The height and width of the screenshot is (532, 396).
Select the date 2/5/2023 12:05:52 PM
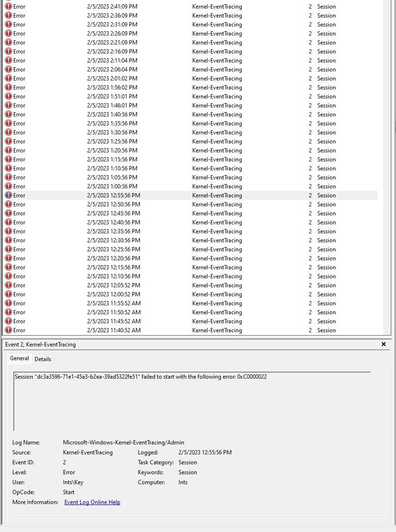tap(113, 285)
